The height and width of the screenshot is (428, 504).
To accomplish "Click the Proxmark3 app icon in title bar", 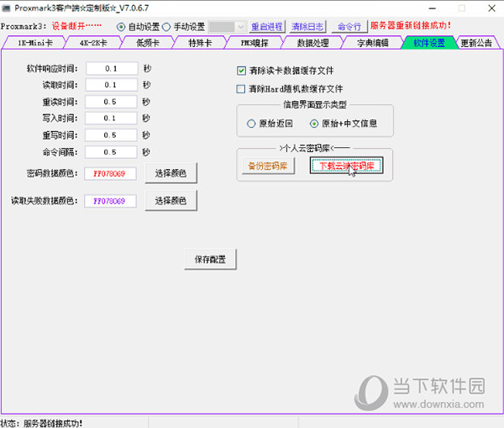I will tap(7, 8).
